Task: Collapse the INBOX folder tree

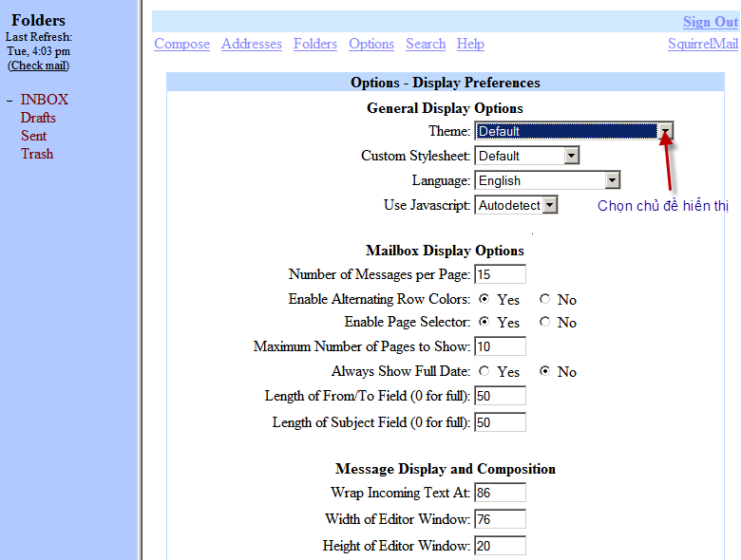Action: tap(9, 100)
